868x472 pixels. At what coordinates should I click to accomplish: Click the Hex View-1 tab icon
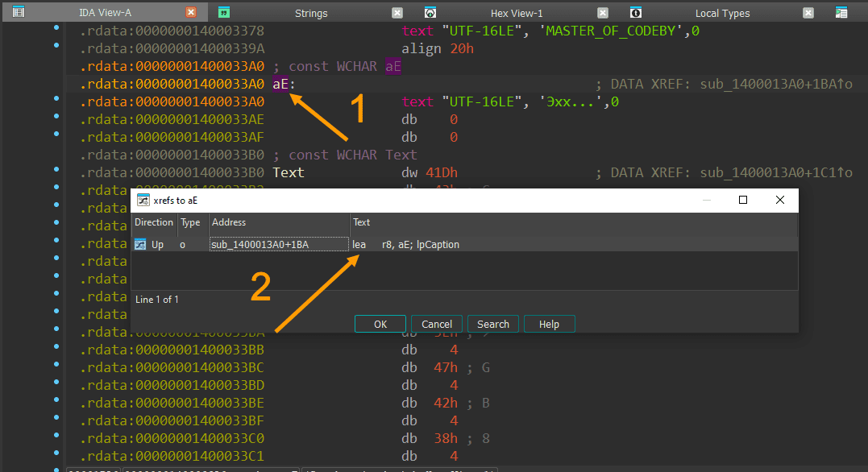[430, 13]
